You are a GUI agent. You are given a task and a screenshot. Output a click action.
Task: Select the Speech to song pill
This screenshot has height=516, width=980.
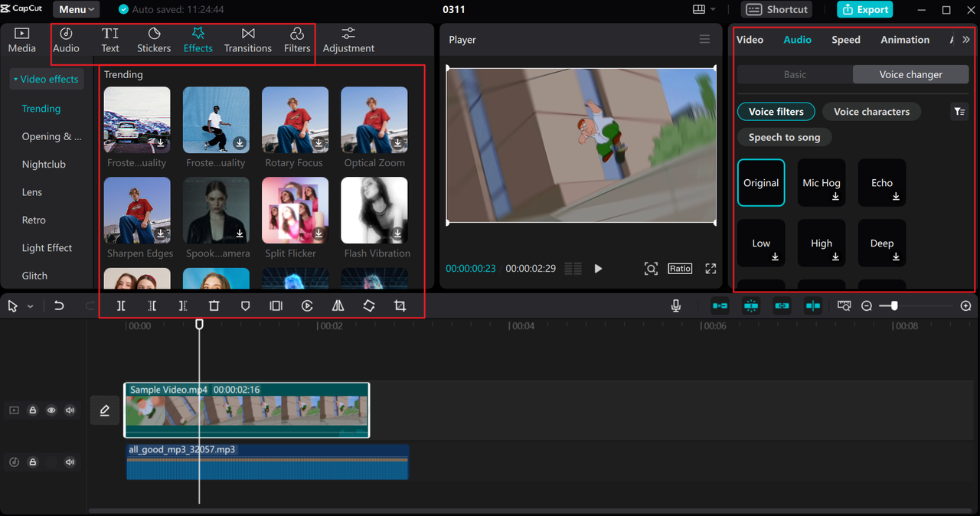[x=784, y=137]
